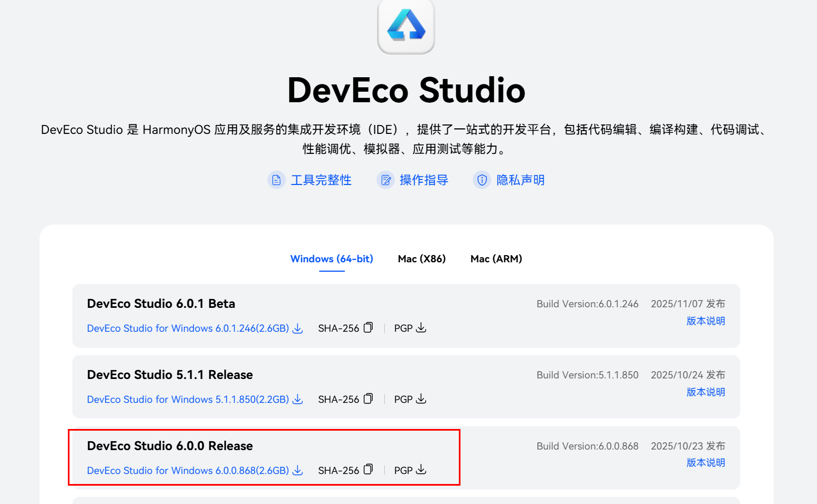This screenshot has height=504, width=817.
Task: Select the Windows (64-bit) tab
Action: tap(331, 258)
